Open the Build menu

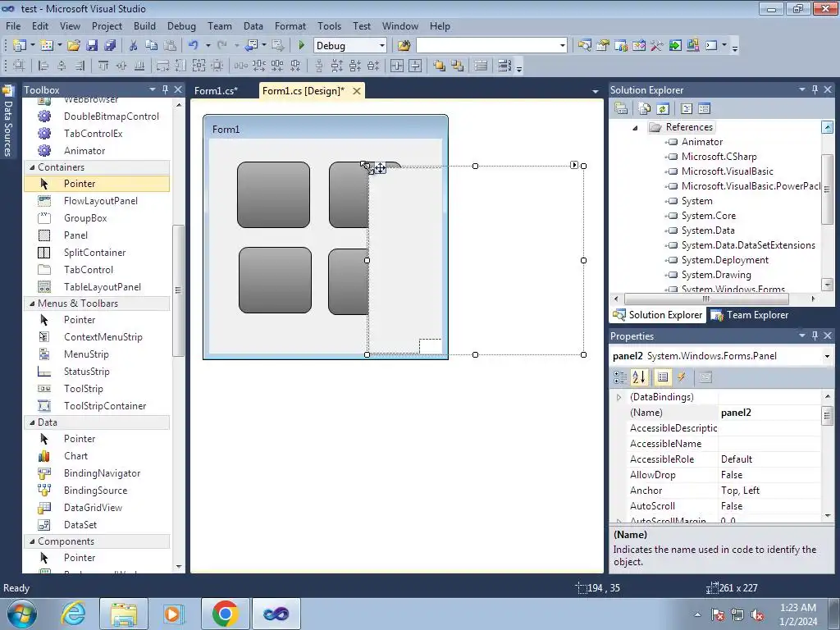pos(144,25)
